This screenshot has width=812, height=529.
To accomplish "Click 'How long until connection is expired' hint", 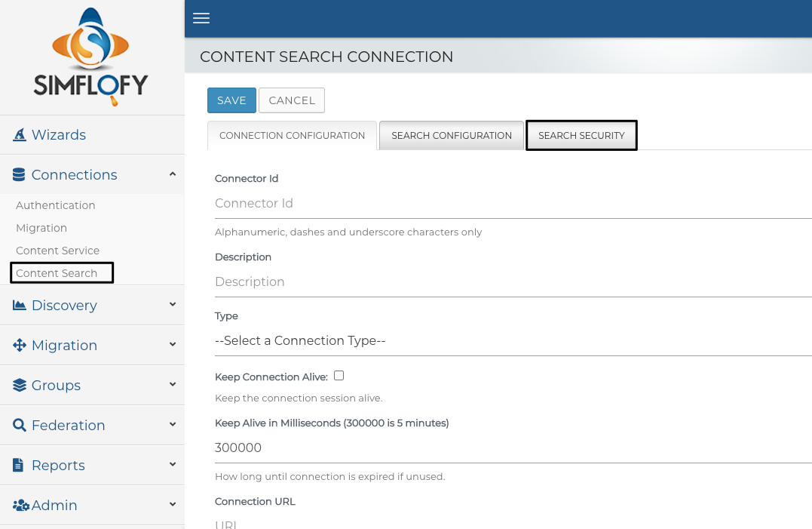I will pyautogui.click(x=330, y=477).
